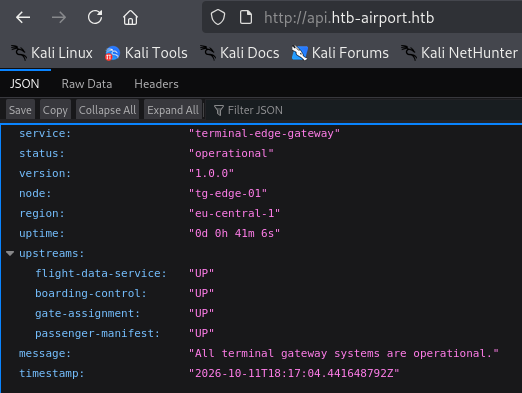This screenshot has height=393, width=522.
Task: Select the JSON viewer tab
Action: (25, 84)
